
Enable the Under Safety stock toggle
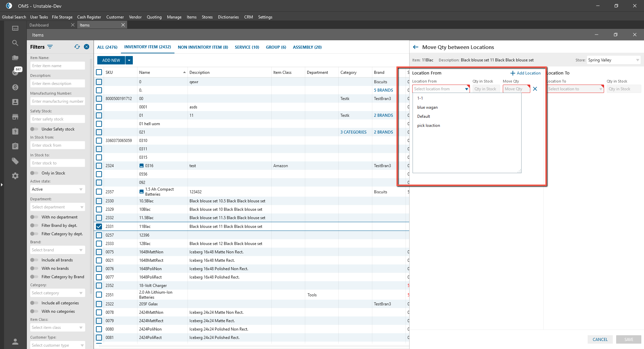coord(34,129)
